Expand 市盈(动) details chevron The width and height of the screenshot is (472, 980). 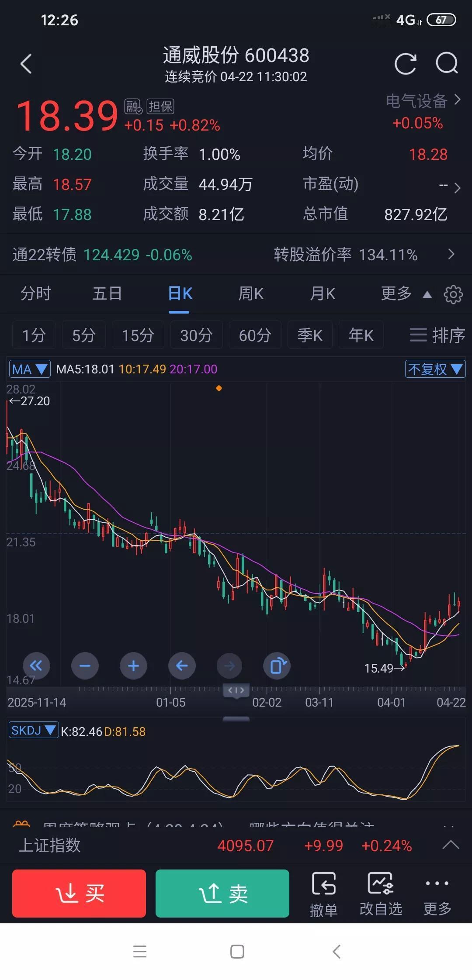point(457,188)
